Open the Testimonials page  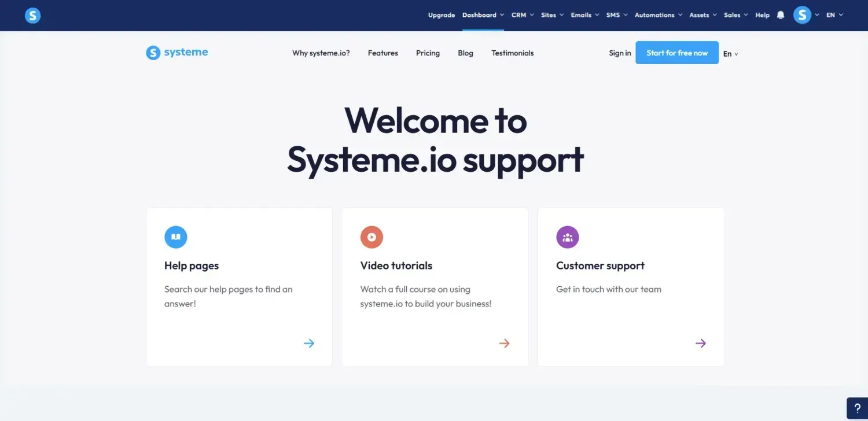[x=513, y=53]
